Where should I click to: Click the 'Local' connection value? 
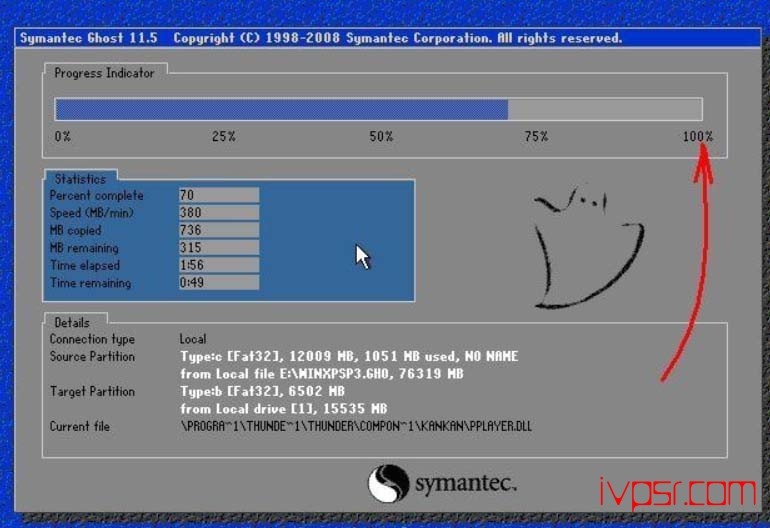point(193,339)
